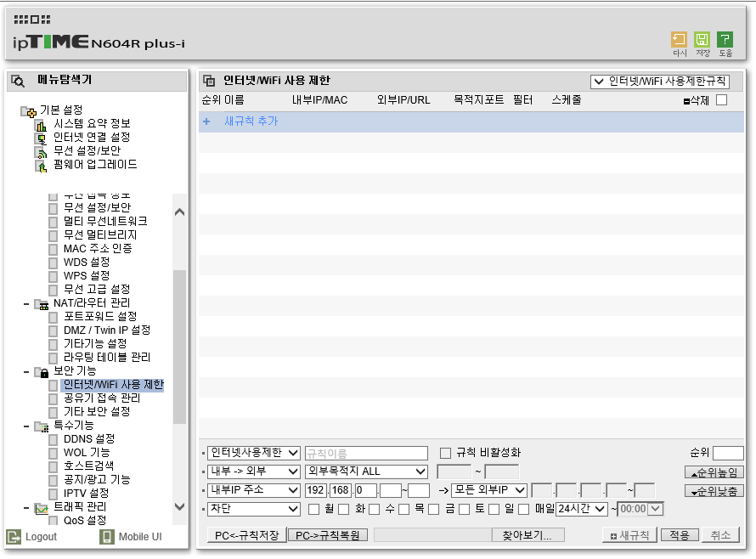Click the 펌웨어 업그레이드 icon
Viewport: 756px width, 559px height.
coord(41,166)
